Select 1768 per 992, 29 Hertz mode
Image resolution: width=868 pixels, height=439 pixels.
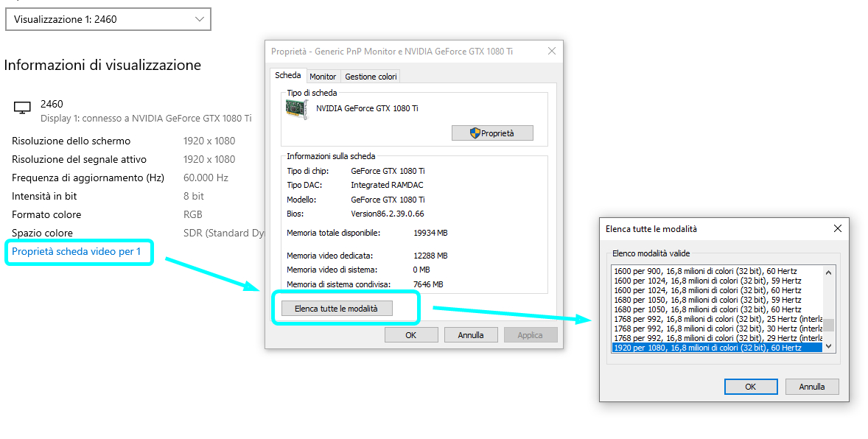(x=718, y=337)
